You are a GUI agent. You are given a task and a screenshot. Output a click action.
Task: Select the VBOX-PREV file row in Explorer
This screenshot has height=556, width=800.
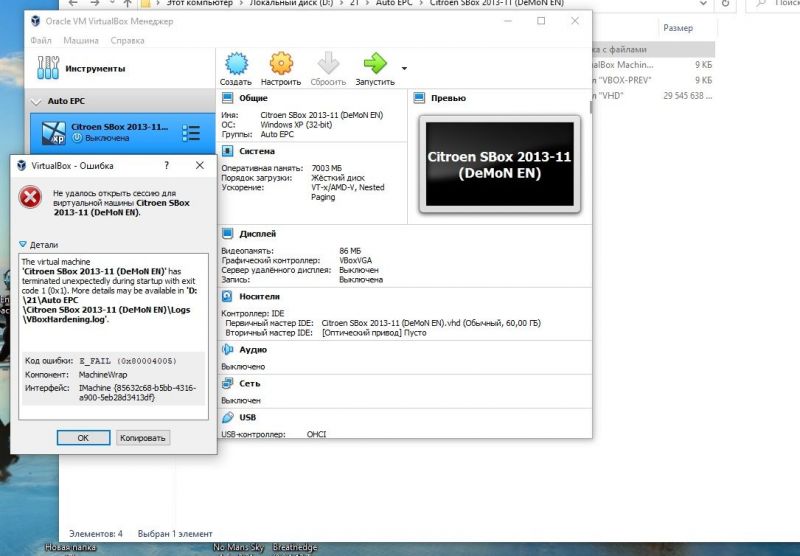point(652,80)
